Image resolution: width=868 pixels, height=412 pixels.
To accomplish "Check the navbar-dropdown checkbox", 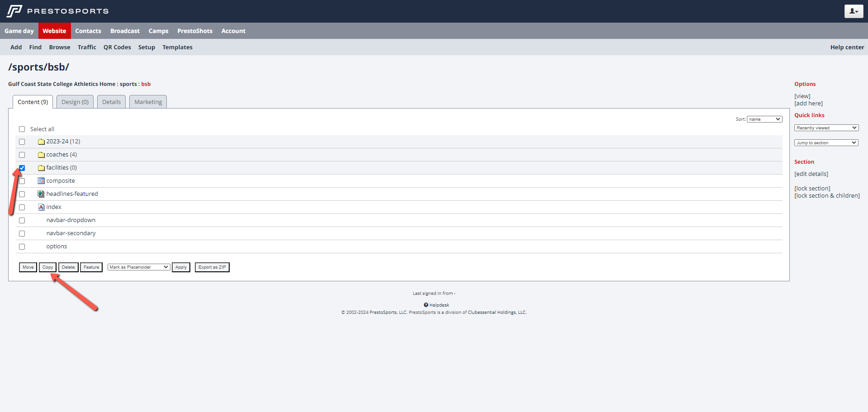I will pyautogui.click(x=22, y=221).
